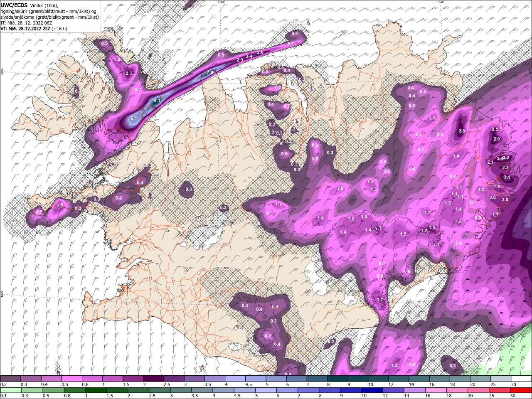The height and width of the screenshot is (399, 532).
Task: Click the '3.4' value in the northern band
Action: coord(249,56)
